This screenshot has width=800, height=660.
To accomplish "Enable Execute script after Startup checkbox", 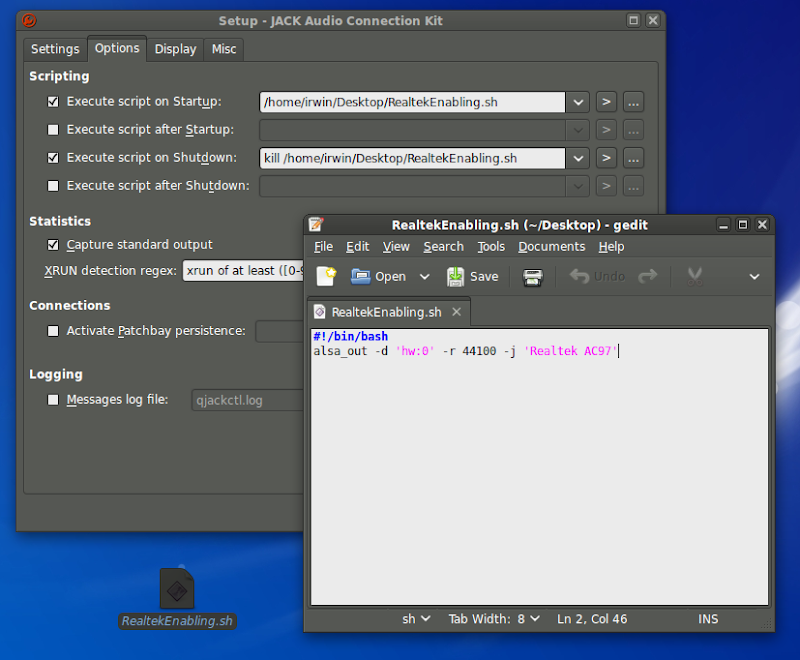I will coord(53,130).
